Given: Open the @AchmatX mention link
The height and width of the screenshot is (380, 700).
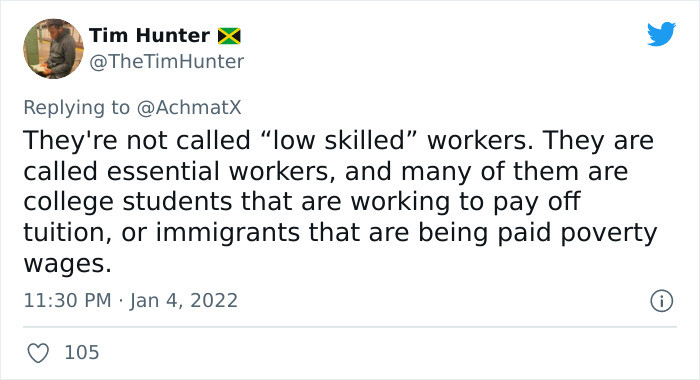Looking at the screenshot, I should tap(189, 108).
